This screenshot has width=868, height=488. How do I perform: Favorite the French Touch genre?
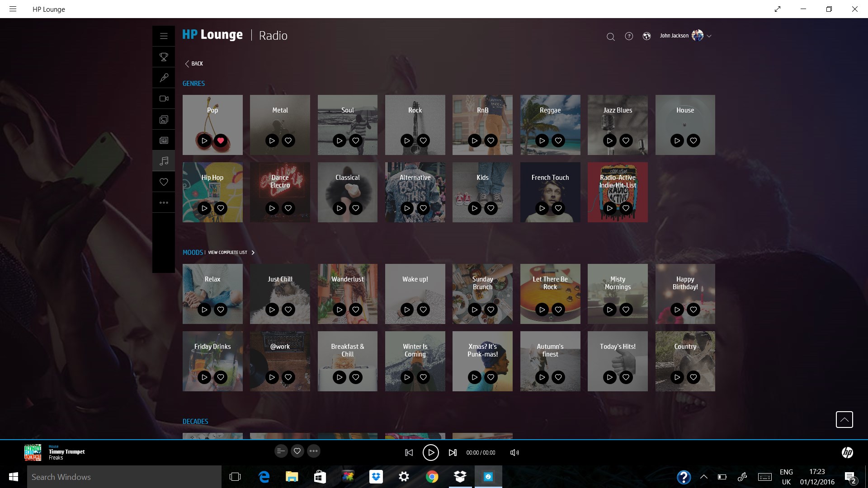558,208
